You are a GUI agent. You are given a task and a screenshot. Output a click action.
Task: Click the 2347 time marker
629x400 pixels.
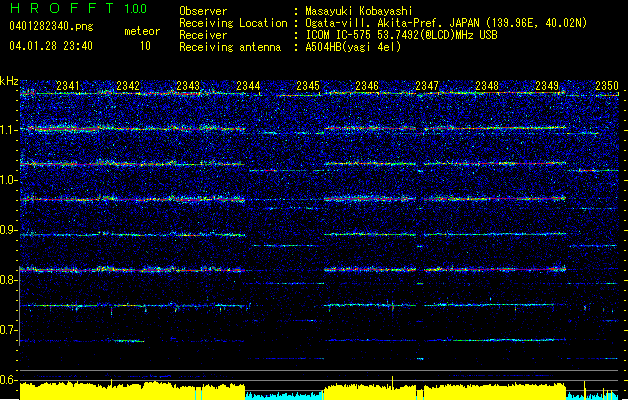(427, 86)
